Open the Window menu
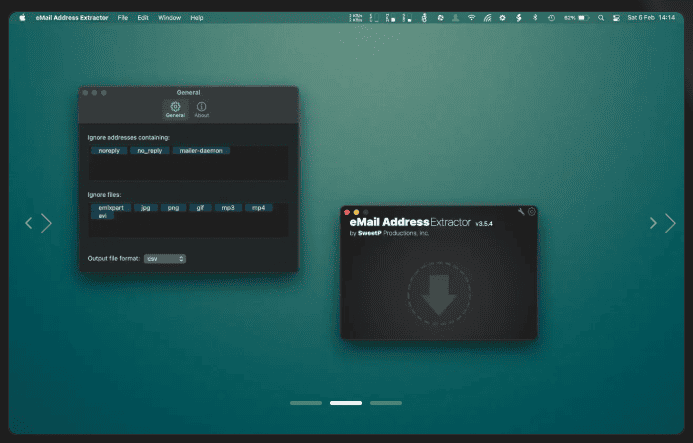This screenshot has height=443, width=693. coord(170,18)
